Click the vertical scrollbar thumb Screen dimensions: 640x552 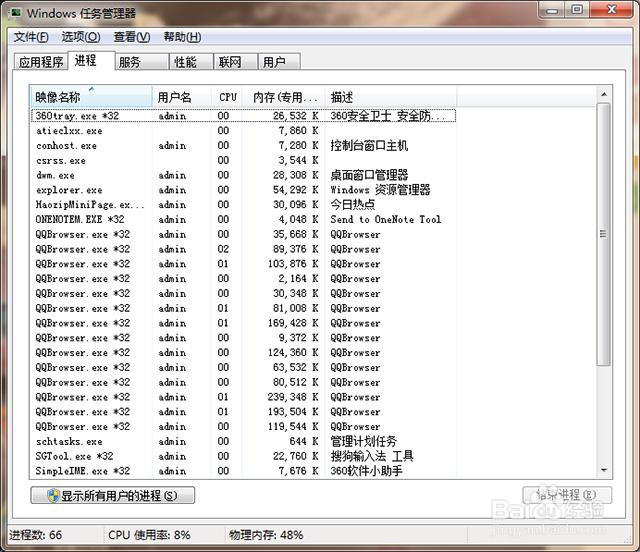(603, 234)
